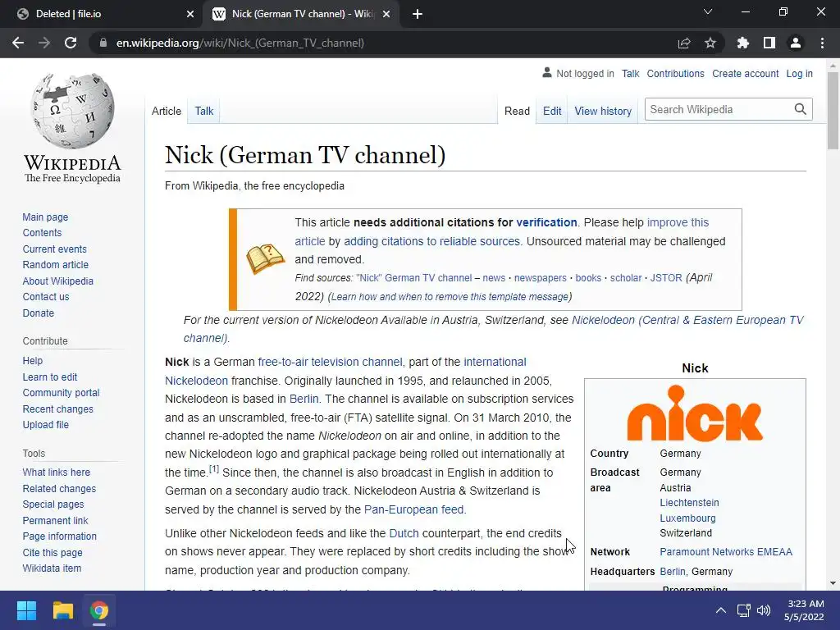
Task: Open the Windows Start menu
Action: (26, 610)
